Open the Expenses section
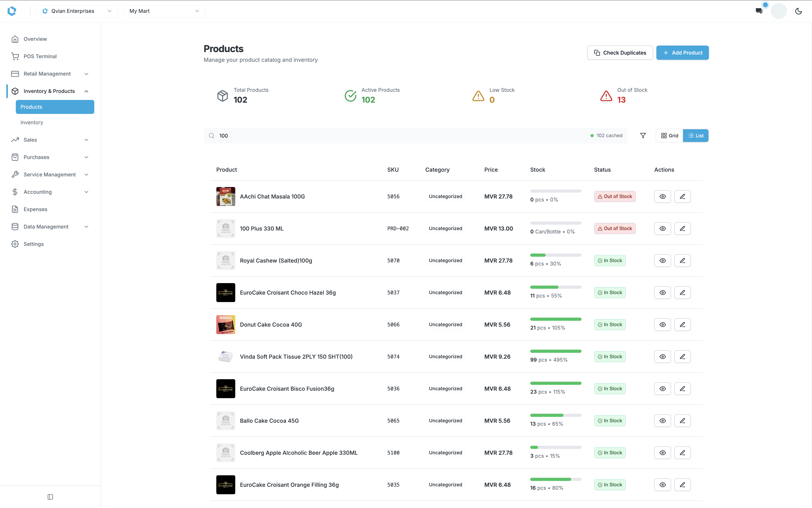The height and width of the screenshot is (508, 812). [35, 209]
